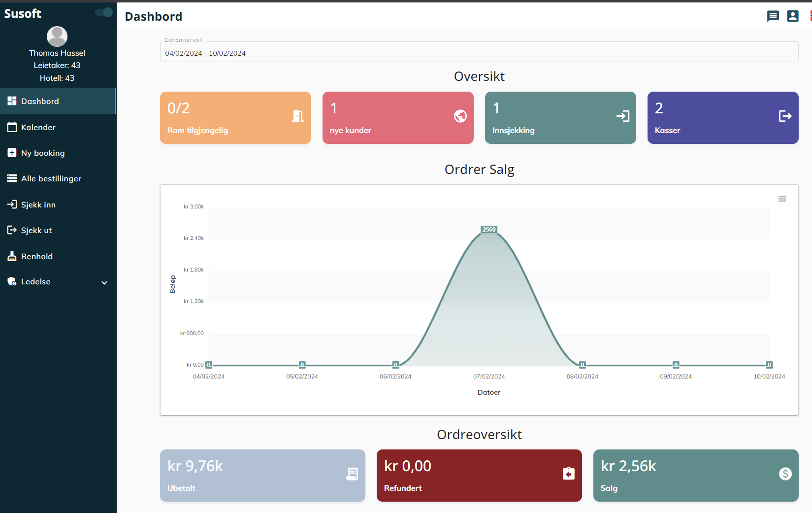Select Alle bestillinger in the sidebar
Screen dimensions: 812x513
click(x=51, y=178)
